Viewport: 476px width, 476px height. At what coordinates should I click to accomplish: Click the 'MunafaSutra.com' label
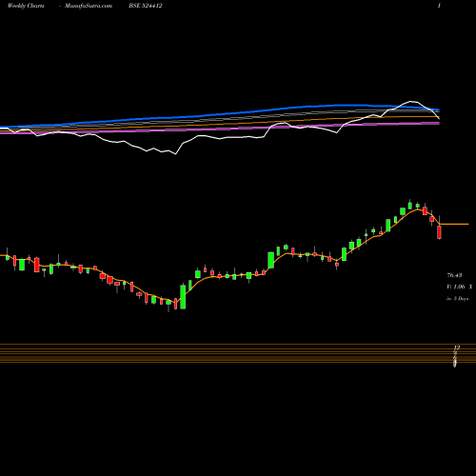pos(89,6)
